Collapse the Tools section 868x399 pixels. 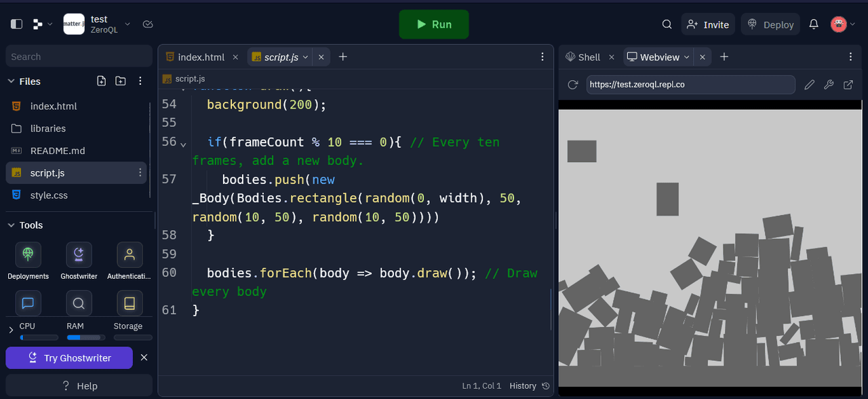pyautogui.click(x=11, y=225)
